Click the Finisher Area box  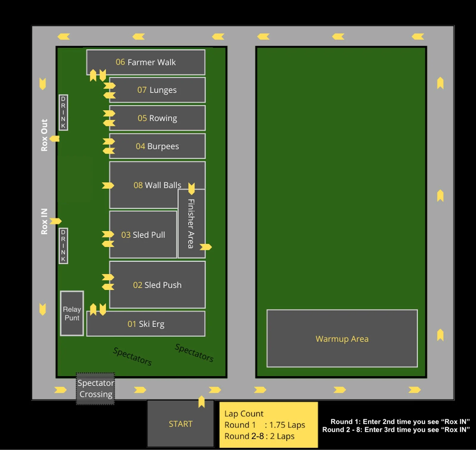coord(192,224)
